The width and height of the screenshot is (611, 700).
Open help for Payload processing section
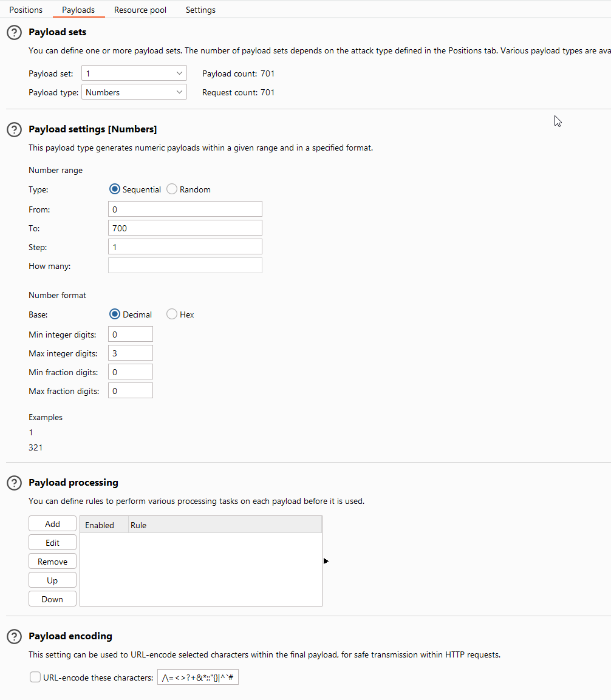click(x=14, y=483)
